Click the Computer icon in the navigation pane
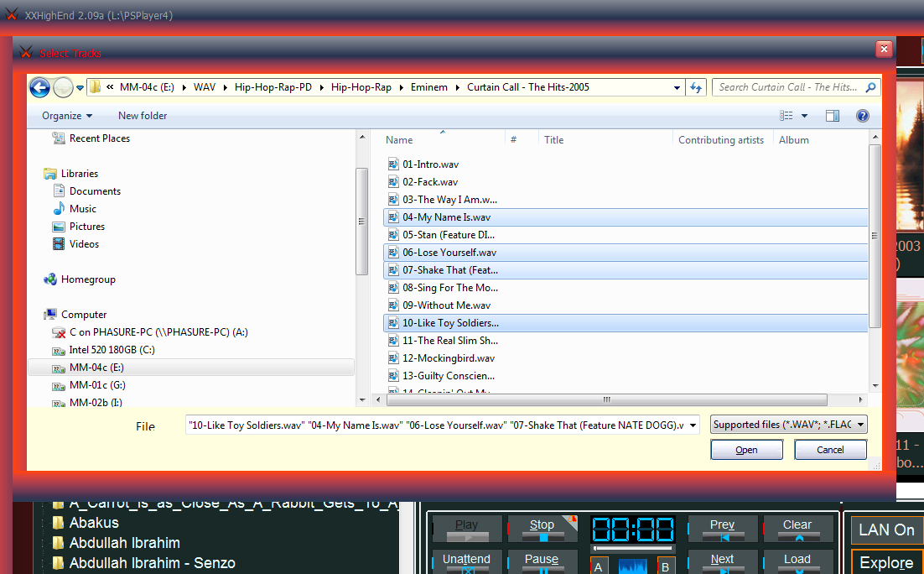Image resolution: width=924 pixels, height=574 pixels. (x=50, y=315)
